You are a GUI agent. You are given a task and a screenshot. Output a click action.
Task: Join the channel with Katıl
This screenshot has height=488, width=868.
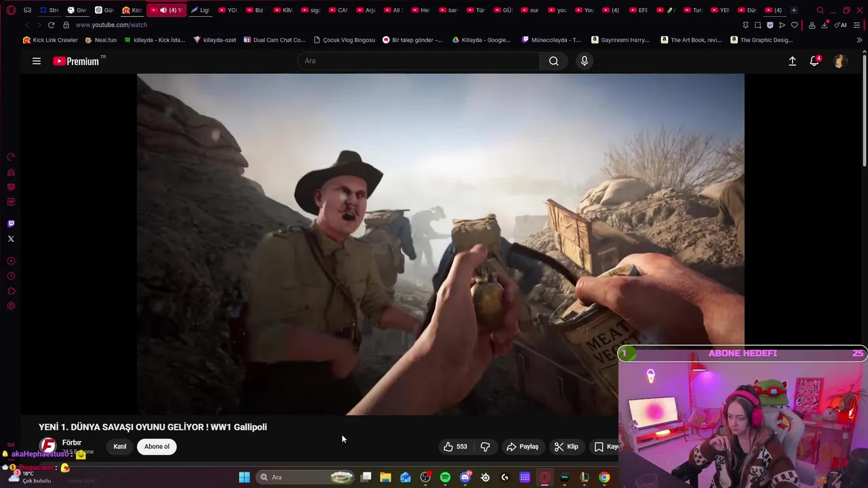(120, 447)
